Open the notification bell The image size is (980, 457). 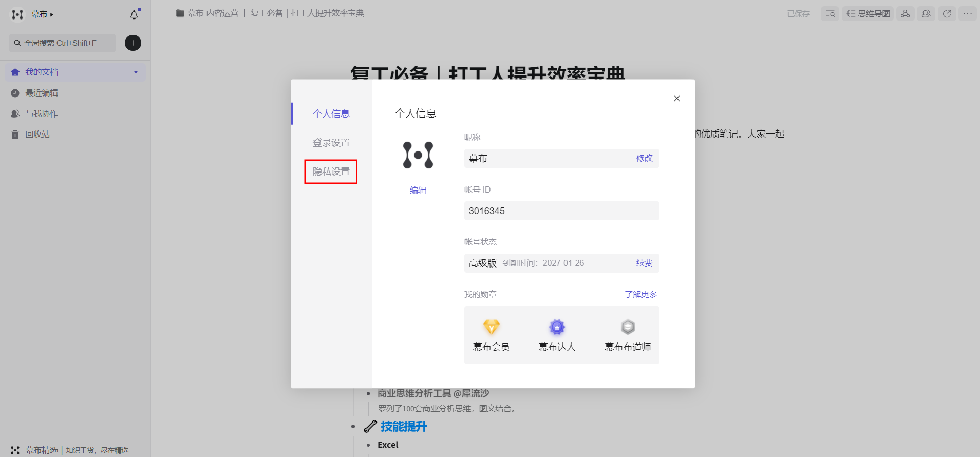tap(134, 14)
